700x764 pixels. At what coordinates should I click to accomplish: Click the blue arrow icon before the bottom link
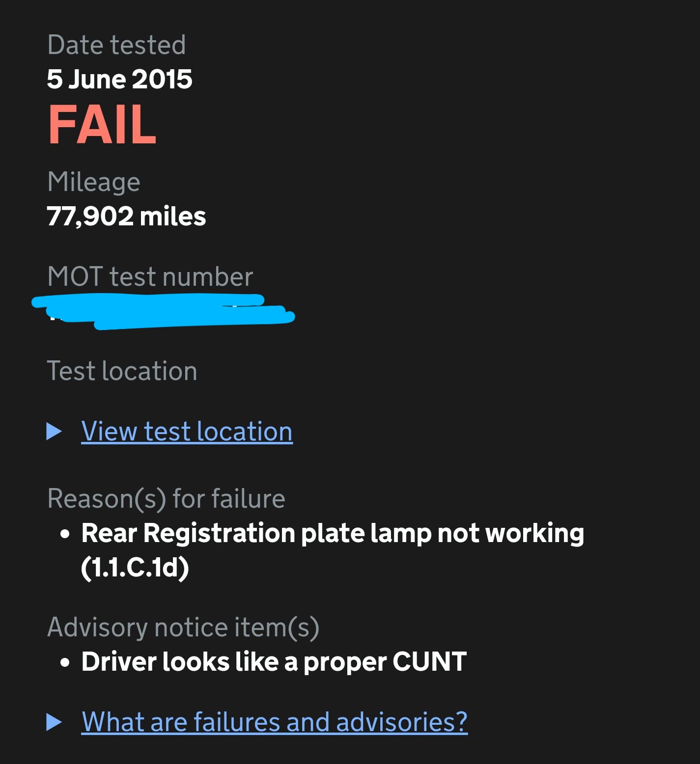coord(56,722)
